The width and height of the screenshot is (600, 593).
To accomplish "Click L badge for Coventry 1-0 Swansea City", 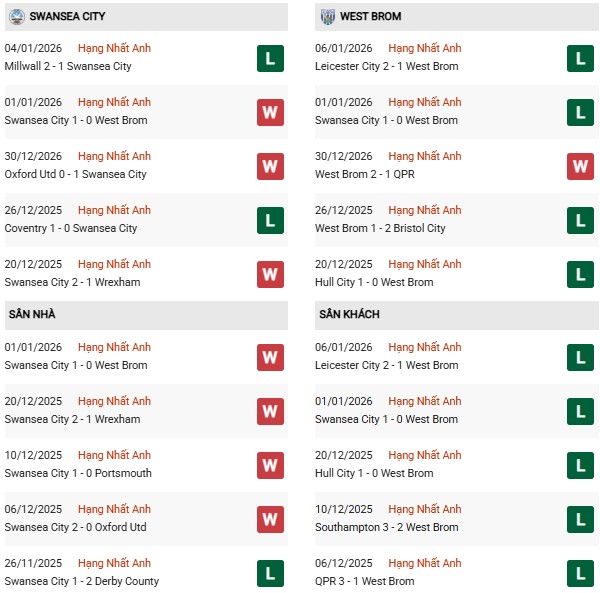I will pyautogui.click(x=269, y=220).
